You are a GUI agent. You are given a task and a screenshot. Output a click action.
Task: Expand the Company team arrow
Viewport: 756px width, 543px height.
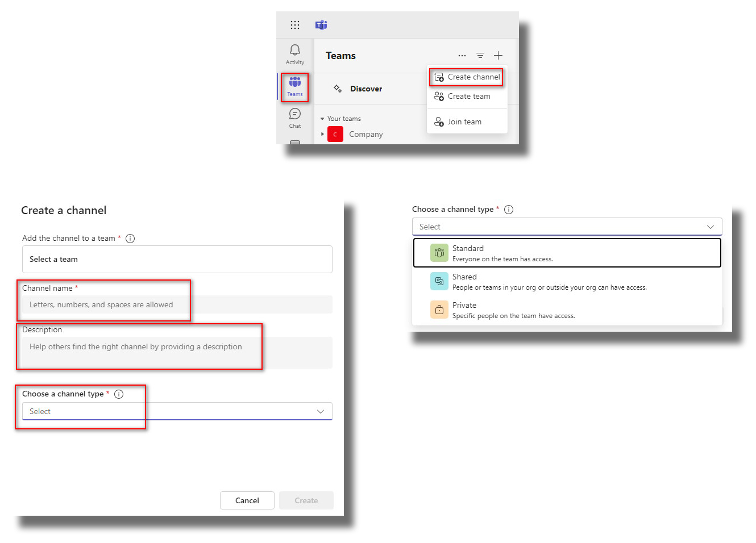322,135
